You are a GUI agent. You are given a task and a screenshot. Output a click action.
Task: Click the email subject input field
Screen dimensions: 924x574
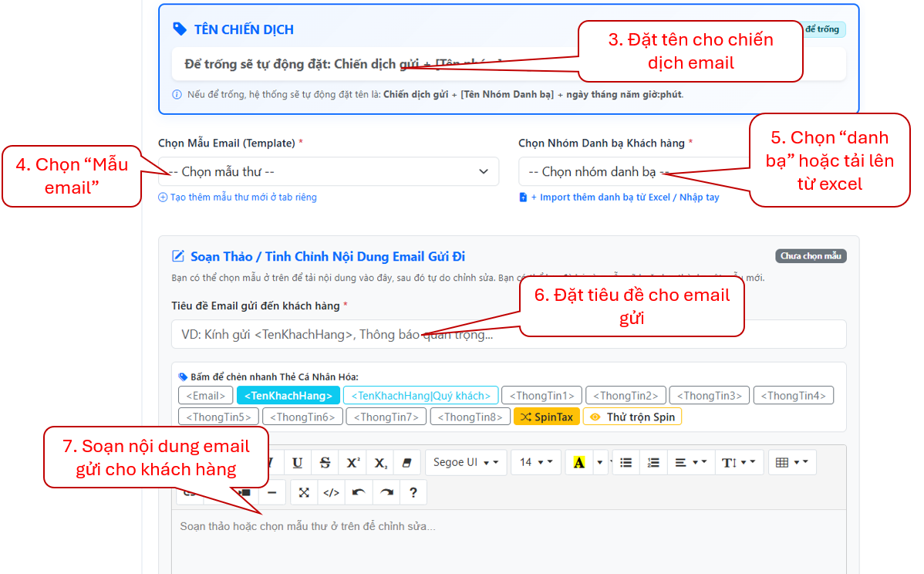point(508,335)
